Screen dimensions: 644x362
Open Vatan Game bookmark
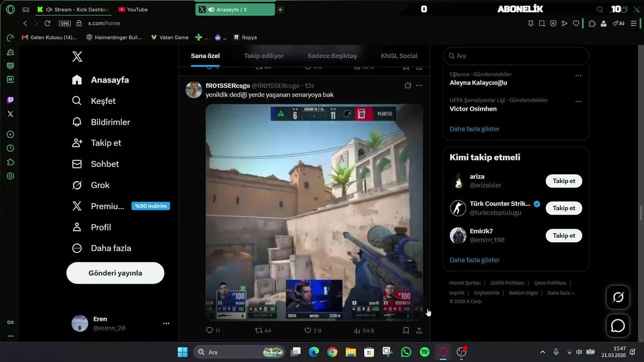click(170, 37)
